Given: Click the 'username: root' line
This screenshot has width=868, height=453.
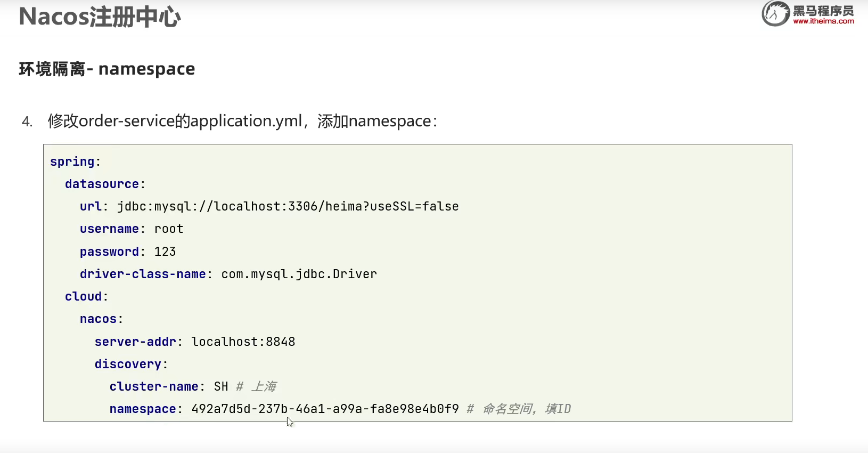Looking at the screenshot, I should pyautogui.click(x=132, y=229).
